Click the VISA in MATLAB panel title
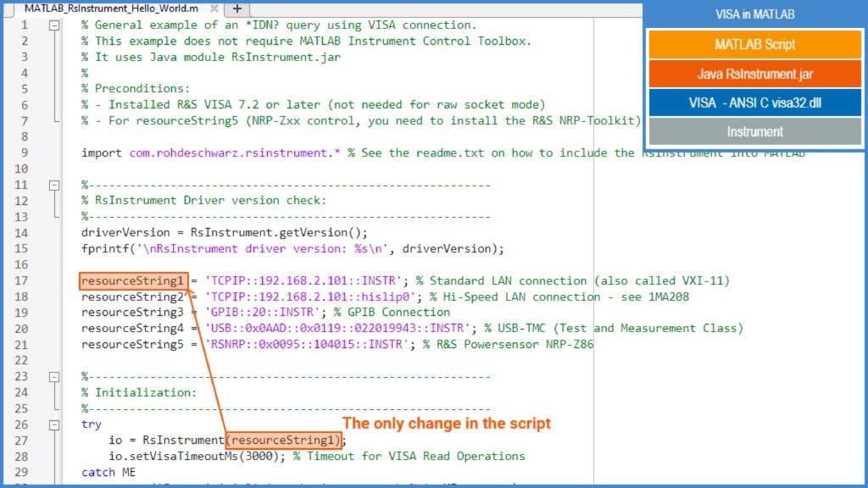This screenshot has height=488, width=868. click(x=754, y=14)
